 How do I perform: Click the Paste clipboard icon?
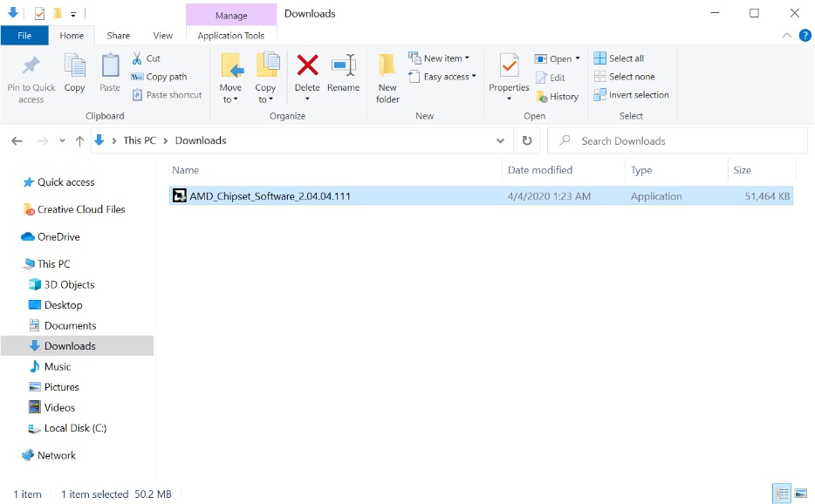(x=110, y=66)
